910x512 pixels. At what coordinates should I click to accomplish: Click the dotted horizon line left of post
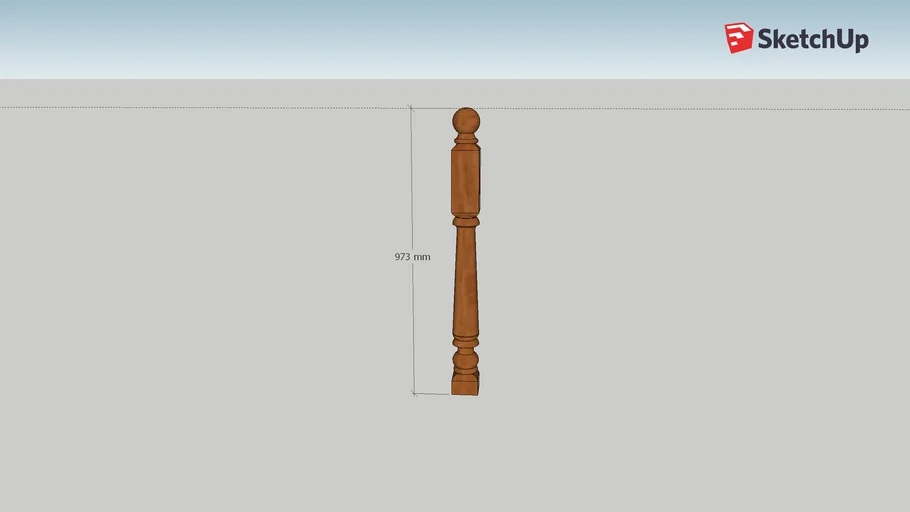coord(200,107)
